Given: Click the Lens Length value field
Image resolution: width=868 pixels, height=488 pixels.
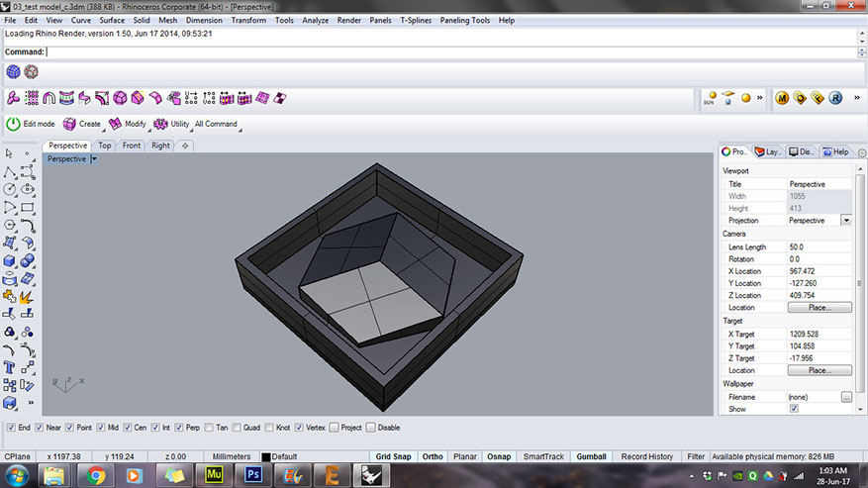Looking at the screenshot, I should pyautogui.click(x=820, y=247).
